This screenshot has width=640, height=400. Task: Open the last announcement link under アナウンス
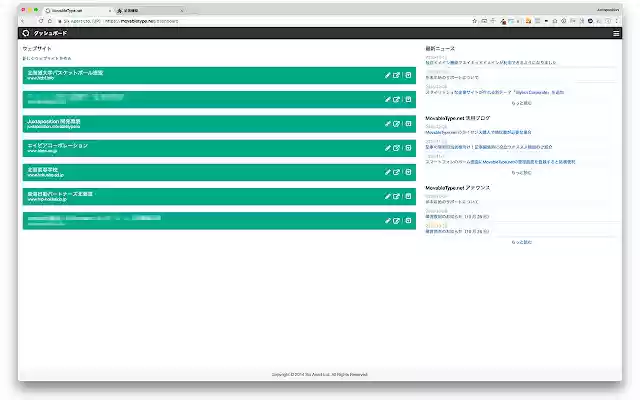[457, 231]
